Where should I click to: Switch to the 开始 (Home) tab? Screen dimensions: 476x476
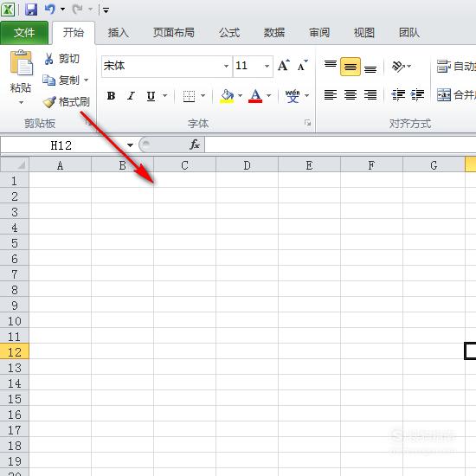74,33
